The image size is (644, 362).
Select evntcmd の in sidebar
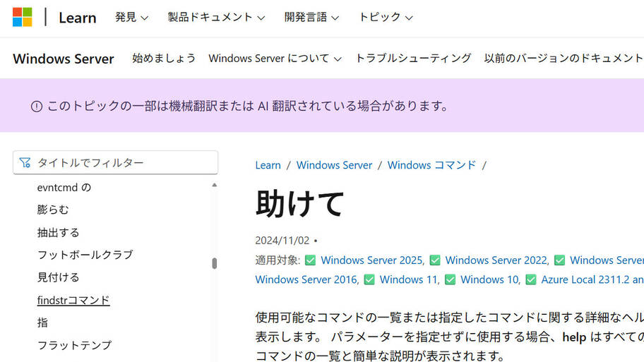(64, 188)
